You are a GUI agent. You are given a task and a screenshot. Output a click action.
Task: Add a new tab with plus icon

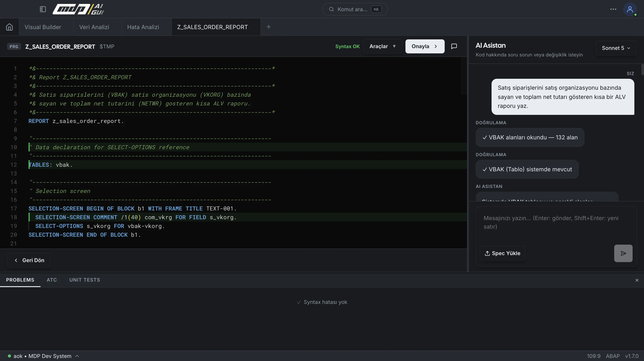[x=269, y=27]
